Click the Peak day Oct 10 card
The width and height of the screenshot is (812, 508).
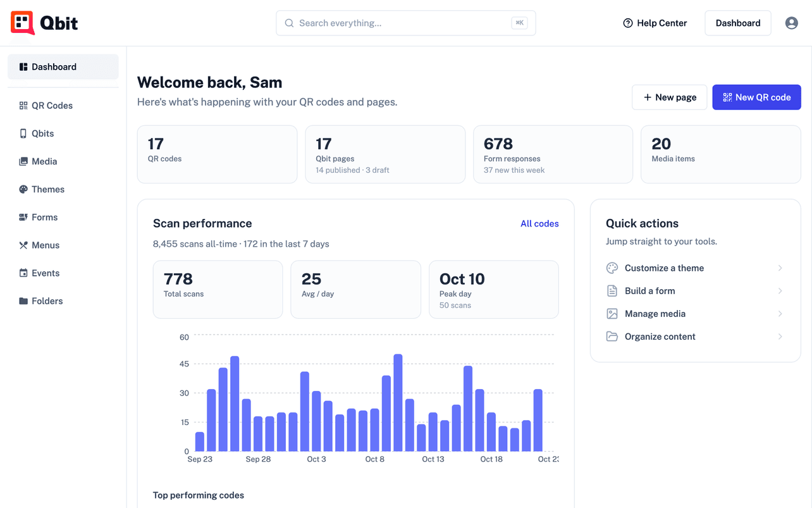coord(494,290)
